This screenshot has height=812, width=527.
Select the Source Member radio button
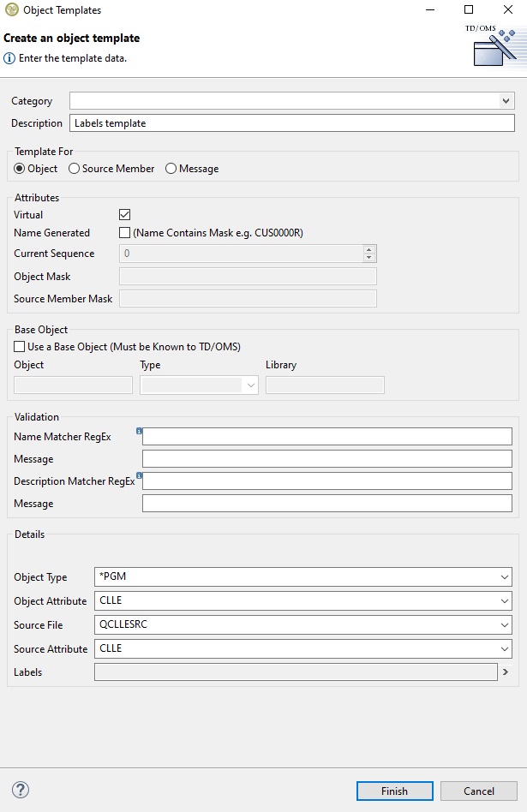tap(75, 169)
